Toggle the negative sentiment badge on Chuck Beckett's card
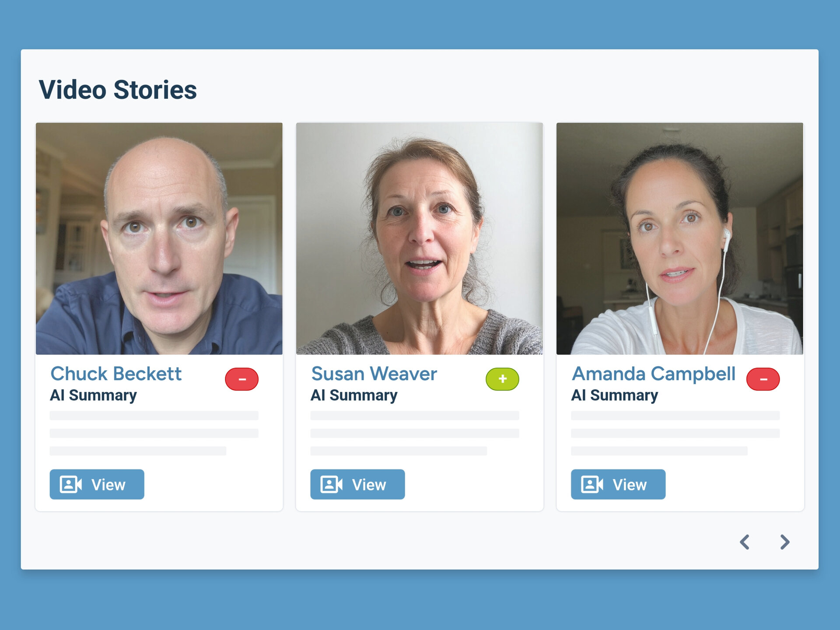 [241, 379]
